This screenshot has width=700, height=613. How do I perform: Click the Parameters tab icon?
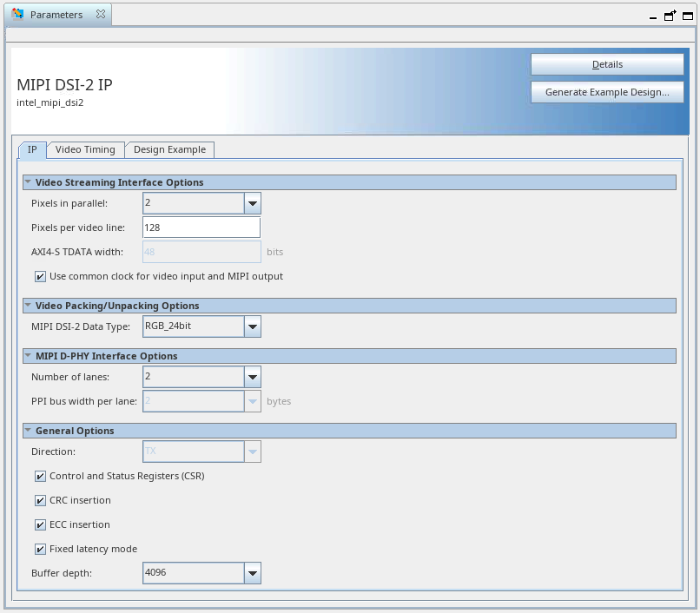[17, 14]
